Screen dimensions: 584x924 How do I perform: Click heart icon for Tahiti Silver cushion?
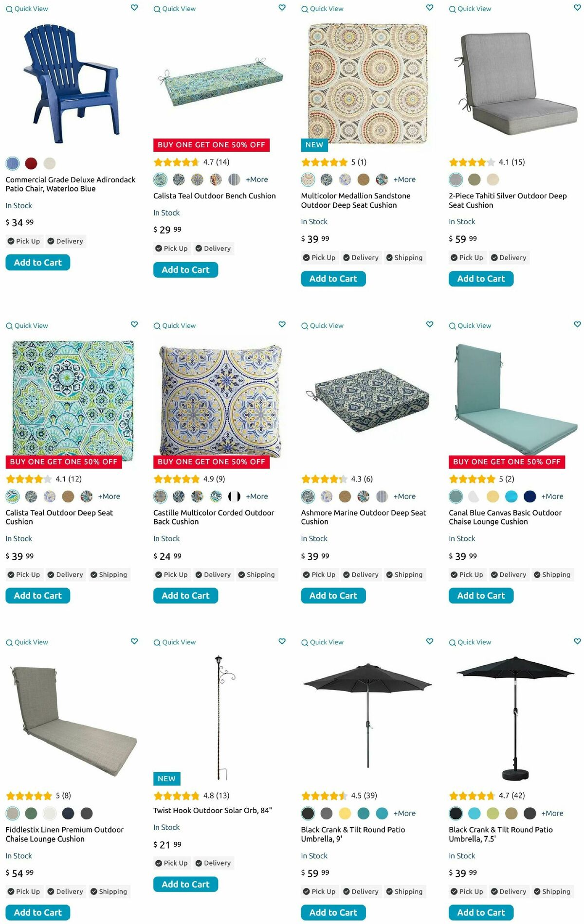pos(577,8)
